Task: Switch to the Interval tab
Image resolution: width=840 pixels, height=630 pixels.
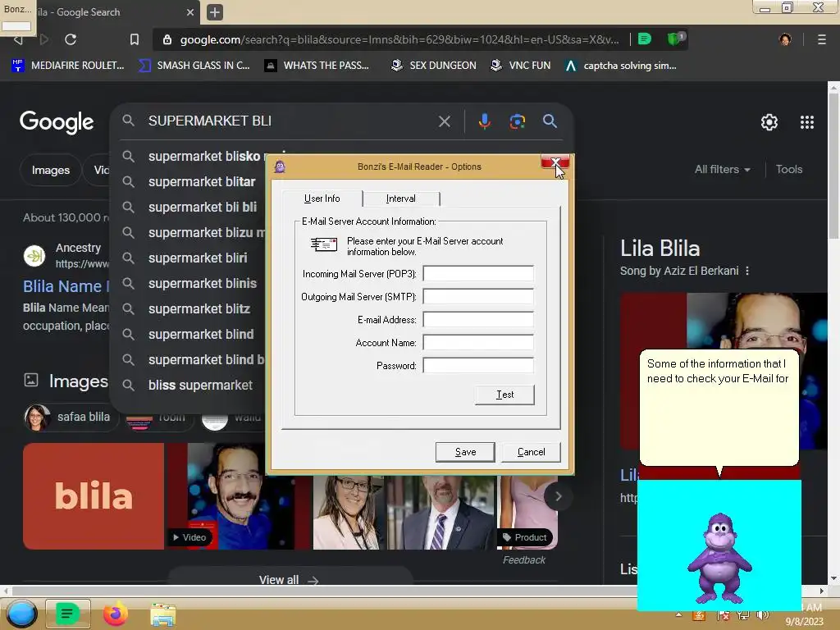Action: (x=400, y=199)
